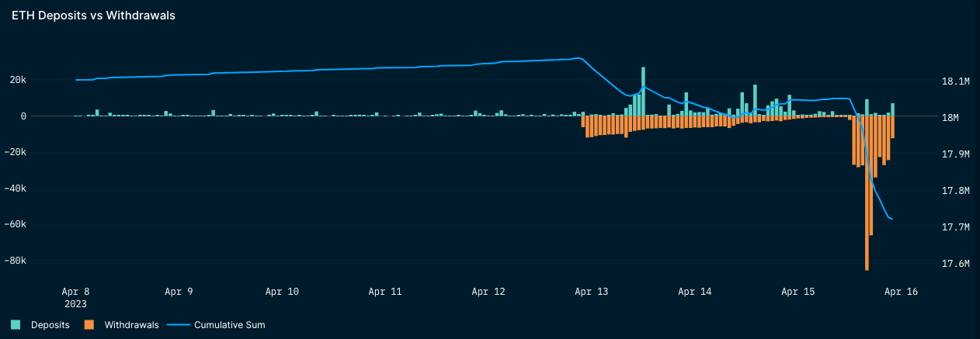Click the orange Withdrawals legend swatch
The image size is (980, 339).
pos(89,325)
